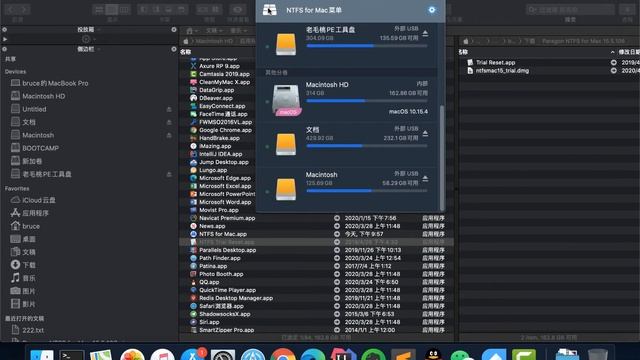Toggle the Quick Look eye button

238,9
